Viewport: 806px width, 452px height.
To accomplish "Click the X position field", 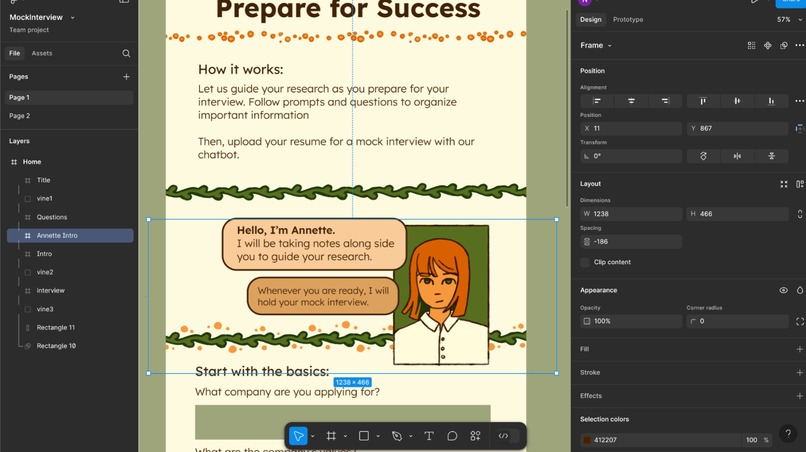I will (631, 129).
